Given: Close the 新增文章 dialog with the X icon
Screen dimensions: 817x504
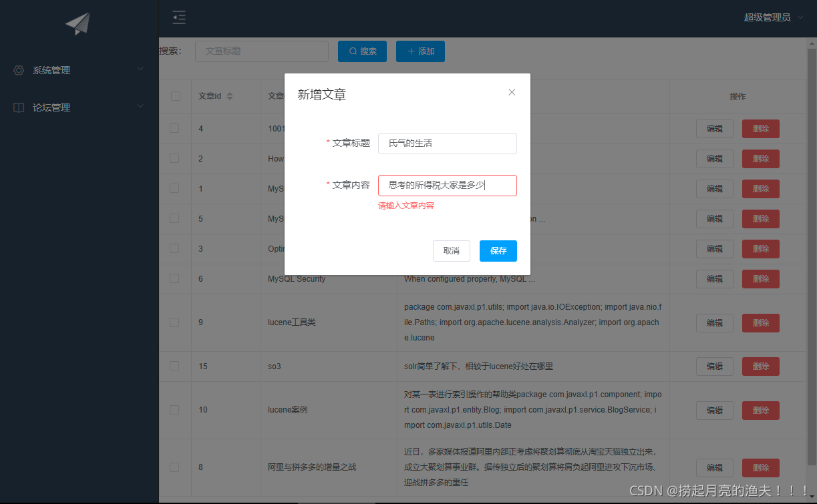Looking at the screenshot, I should point(512,92).
